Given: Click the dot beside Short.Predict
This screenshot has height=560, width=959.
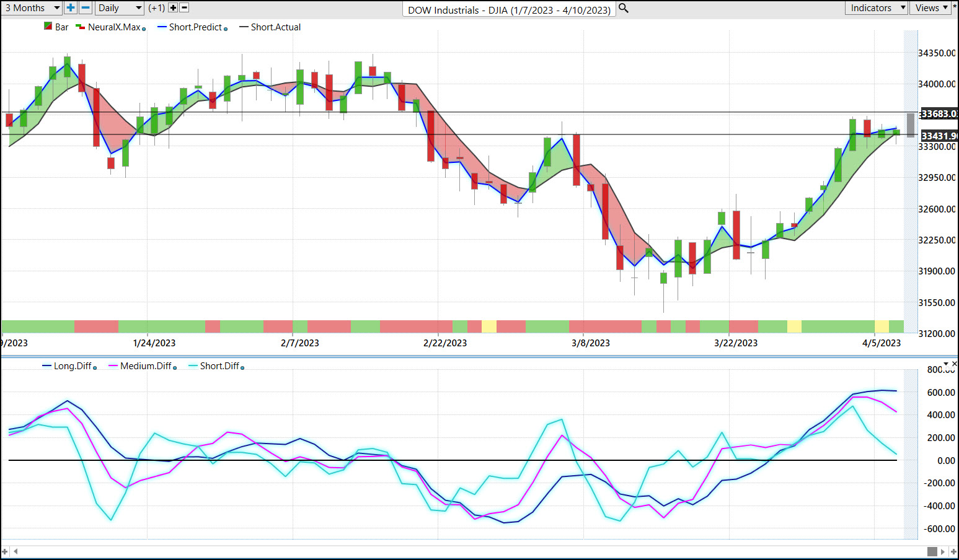Looking at the screenshot, I should 226,28.
